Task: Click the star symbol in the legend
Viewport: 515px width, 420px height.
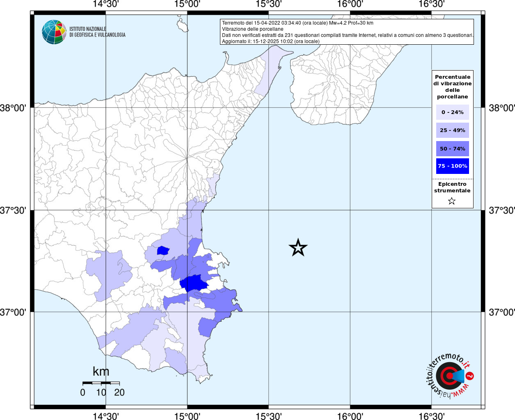Action: tap(452, 201)
